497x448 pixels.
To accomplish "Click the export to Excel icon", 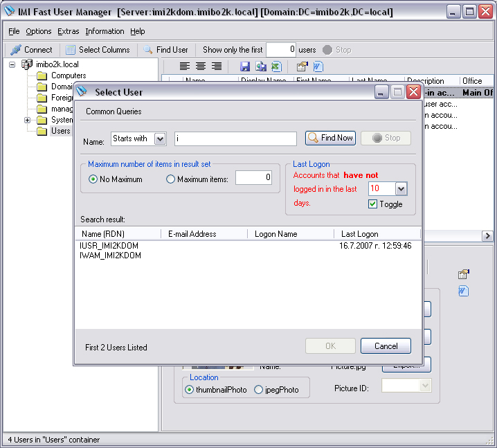I will (276, 66).
